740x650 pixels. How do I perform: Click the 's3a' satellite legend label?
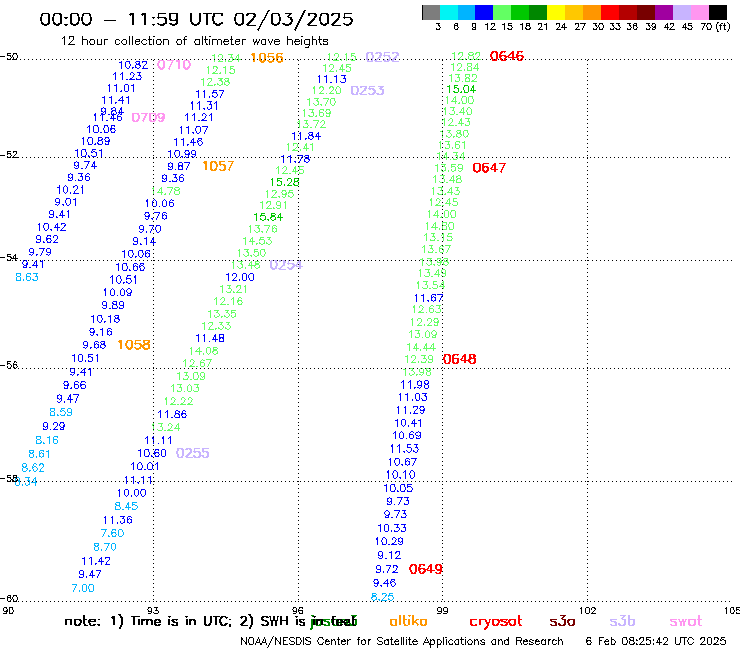pos(562,621)
